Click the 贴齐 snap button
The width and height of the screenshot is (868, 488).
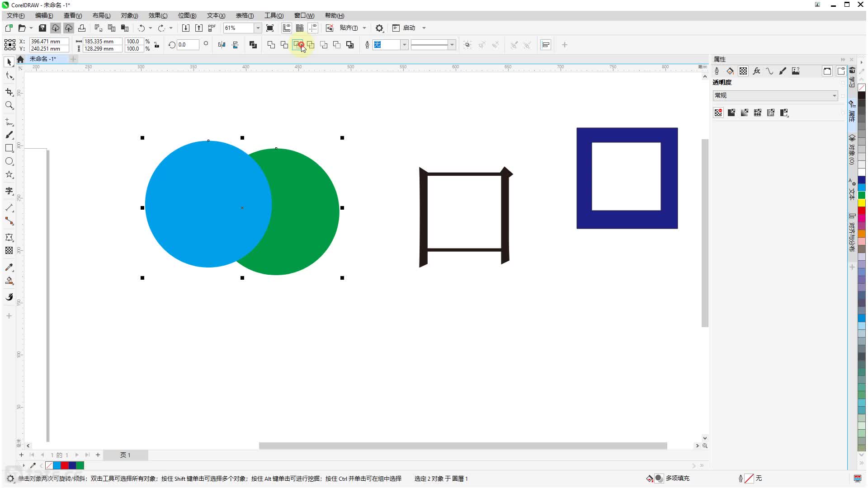(349, 28)
